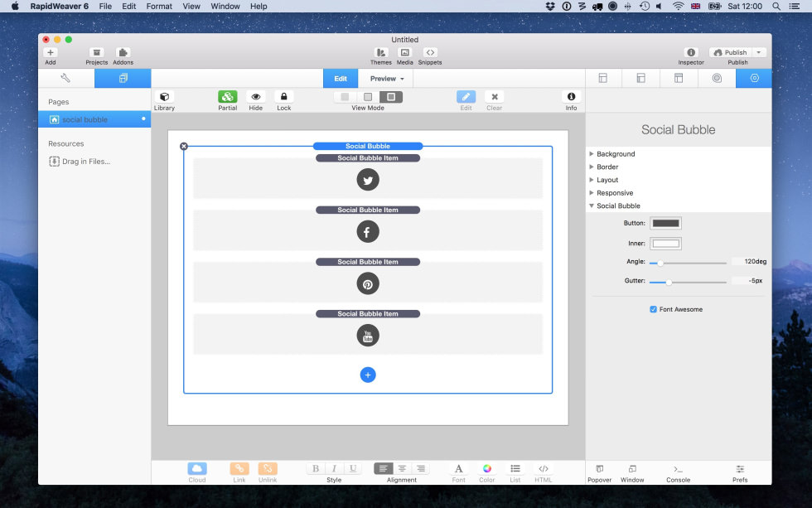The height and width of the screenshot is (508, 812).
Task: Open the Console icon
Action: pyautogui.click(x=678, y=469)
